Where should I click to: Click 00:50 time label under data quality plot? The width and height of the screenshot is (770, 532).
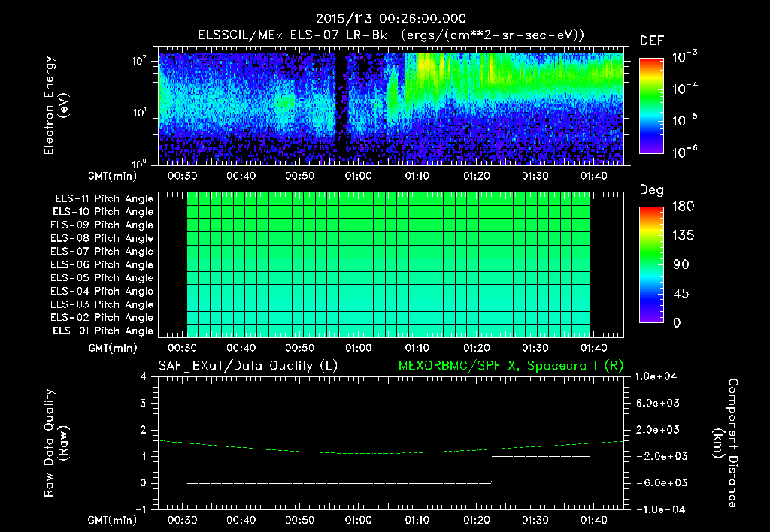pyautogui.click(x=299, y=520)
